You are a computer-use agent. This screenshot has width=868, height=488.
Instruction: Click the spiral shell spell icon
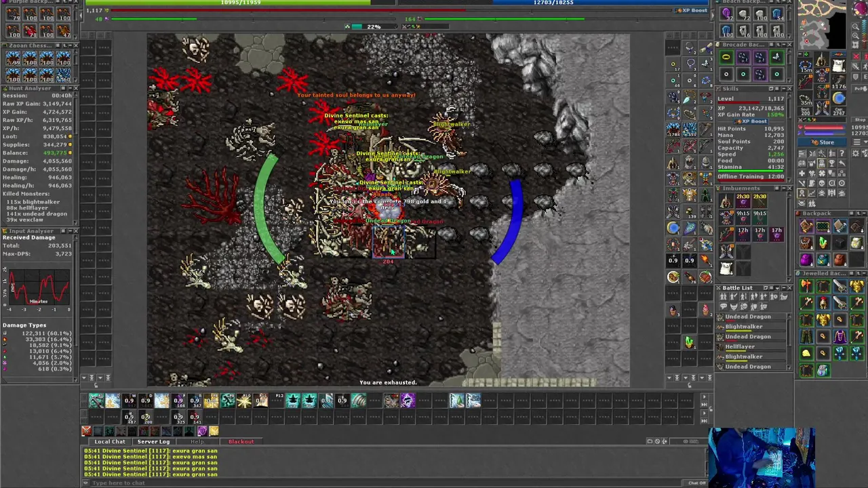click(358, 401)
